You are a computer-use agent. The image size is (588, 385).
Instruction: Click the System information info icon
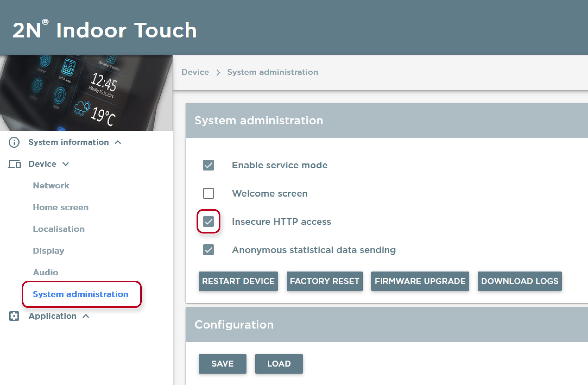14,142
